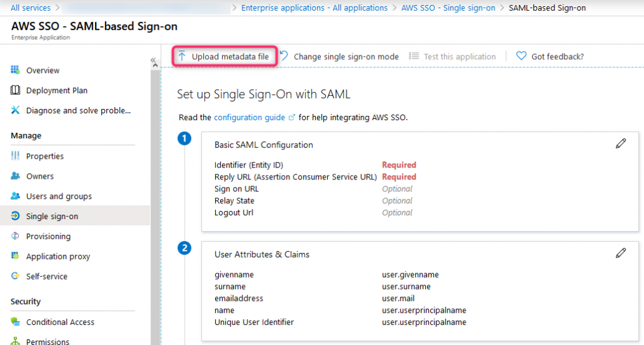
Task: Click the Provisioning cycle icon
Action: click(15, 235)
